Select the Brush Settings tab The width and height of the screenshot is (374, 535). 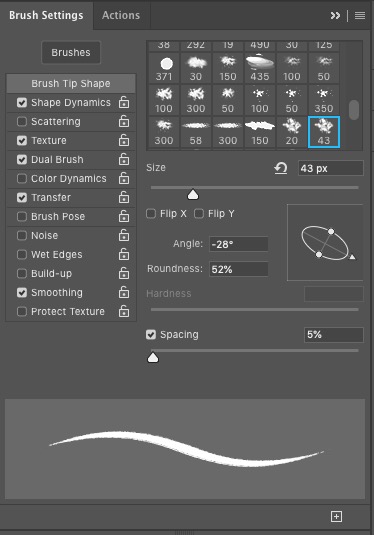click(46, 15)
